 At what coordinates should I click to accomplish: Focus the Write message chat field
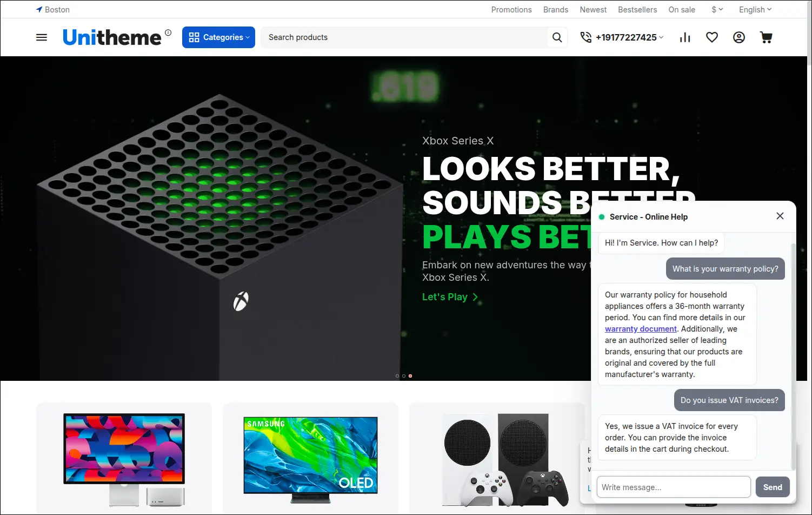(x=674, y=487)
